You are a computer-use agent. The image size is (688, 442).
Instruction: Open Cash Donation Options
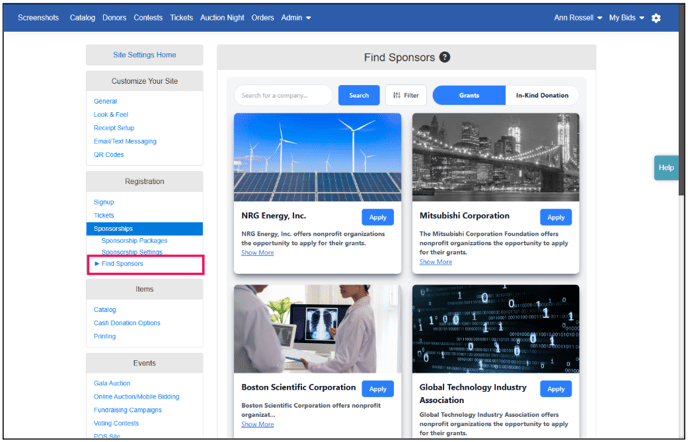[127, 323]
